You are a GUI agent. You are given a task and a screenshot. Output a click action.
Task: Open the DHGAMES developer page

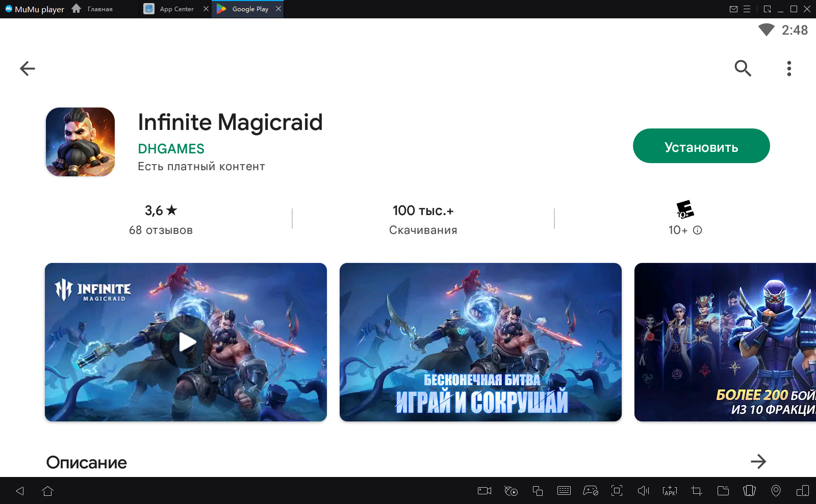tap(171, 149)
